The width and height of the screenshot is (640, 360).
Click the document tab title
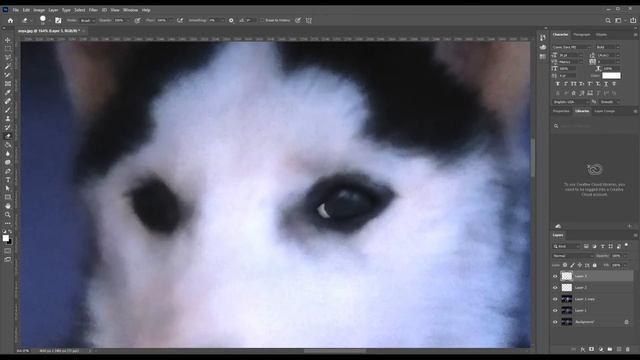pos(48,31)
